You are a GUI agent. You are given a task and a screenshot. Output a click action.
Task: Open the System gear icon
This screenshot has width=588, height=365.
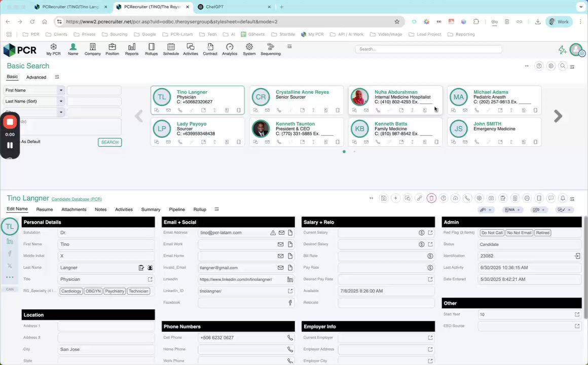tap(249, 49)
